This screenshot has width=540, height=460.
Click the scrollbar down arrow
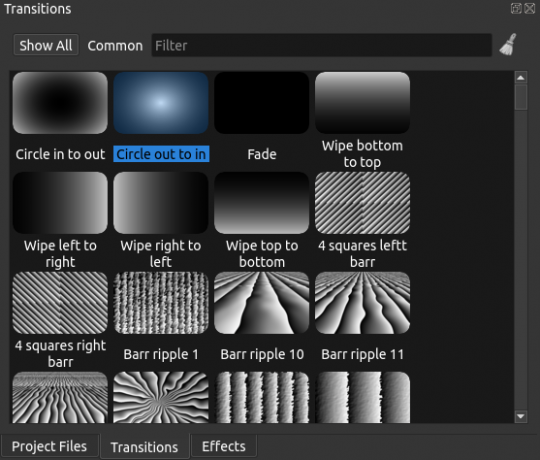point(521,416)
